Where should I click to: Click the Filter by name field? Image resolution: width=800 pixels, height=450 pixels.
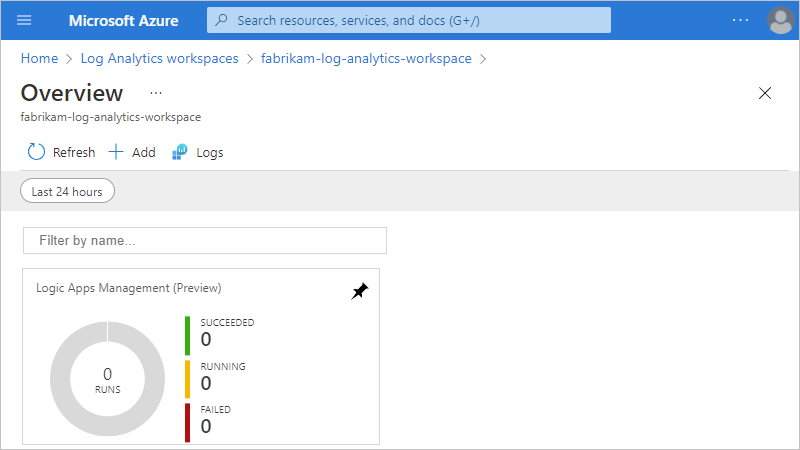pos(205,241)
